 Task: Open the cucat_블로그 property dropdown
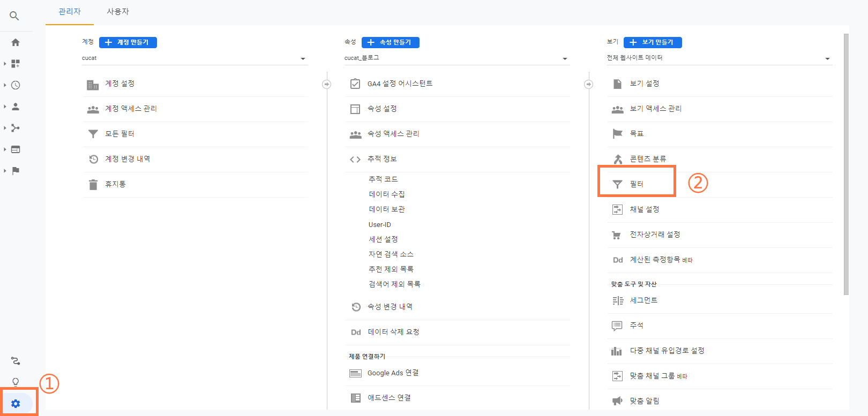[457, 58]
